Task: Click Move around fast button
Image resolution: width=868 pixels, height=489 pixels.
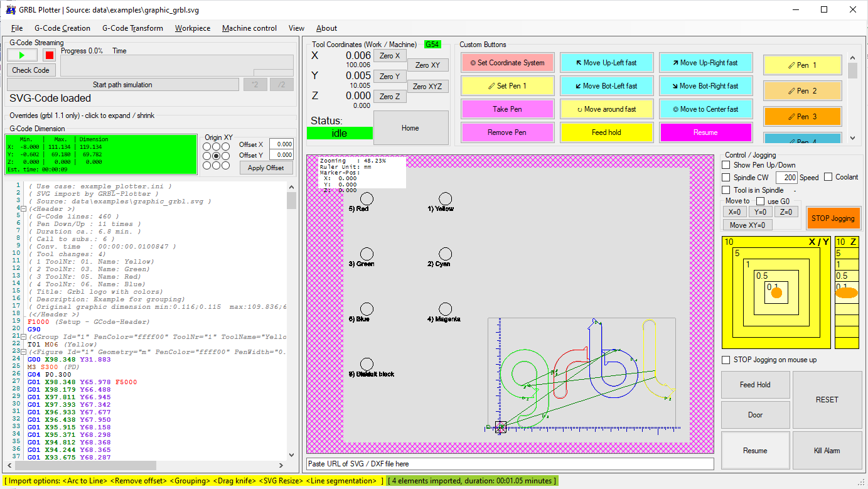Action: point(606,109)
